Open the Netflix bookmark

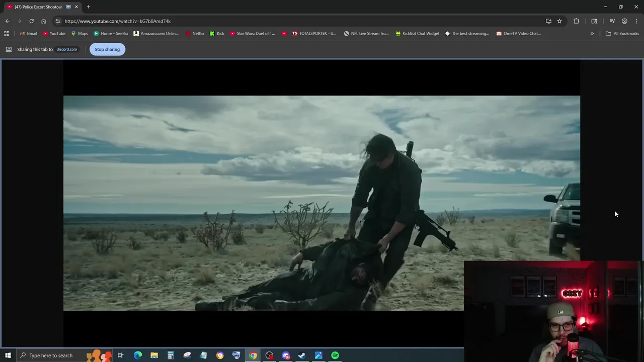coord(195,33)
